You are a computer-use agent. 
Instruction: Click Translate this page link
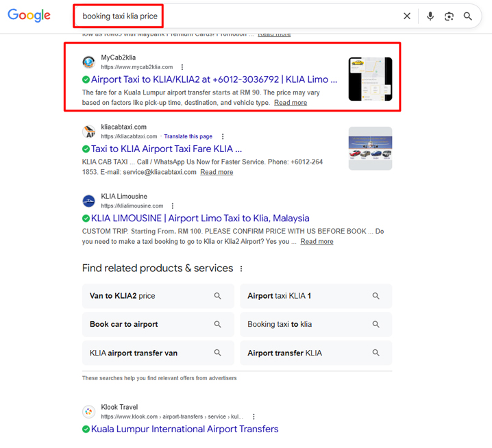(x=188, y=136)
